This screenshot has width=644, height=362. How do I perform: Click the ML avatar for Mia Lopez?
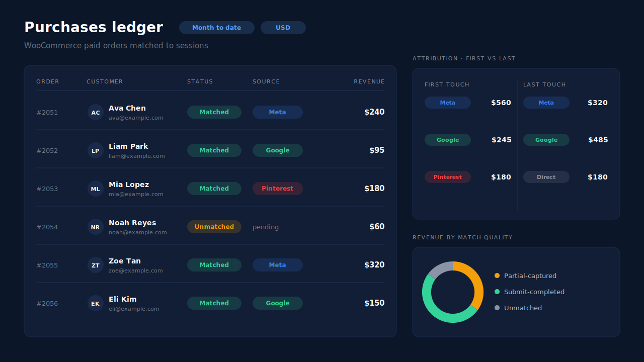(96, 189)
